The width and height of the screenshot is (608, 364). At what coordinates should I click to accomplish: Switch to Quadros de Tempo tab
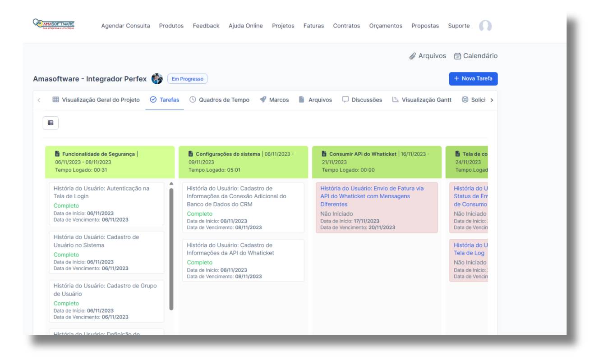pos(219,100)
